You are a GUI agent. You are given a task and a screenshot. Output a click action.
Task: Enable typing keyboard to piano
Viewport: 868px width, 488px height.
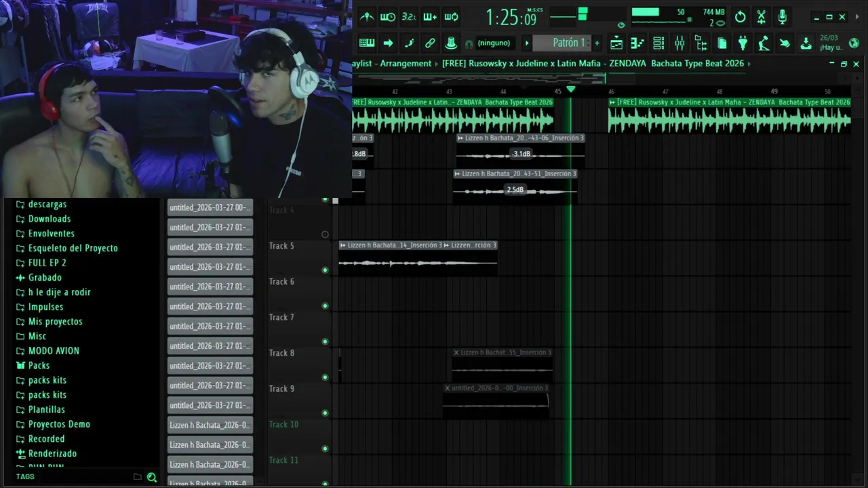367,43
